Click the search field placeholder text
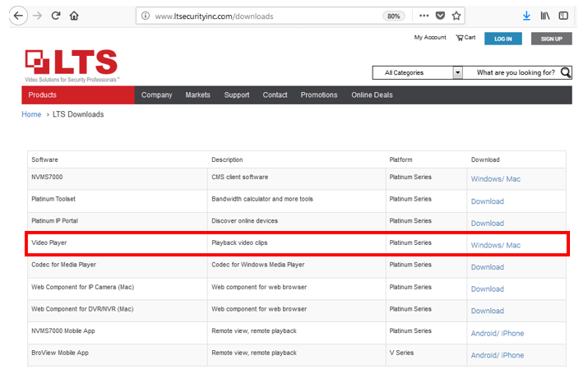 pyautogui.click(x=516, y=72)
